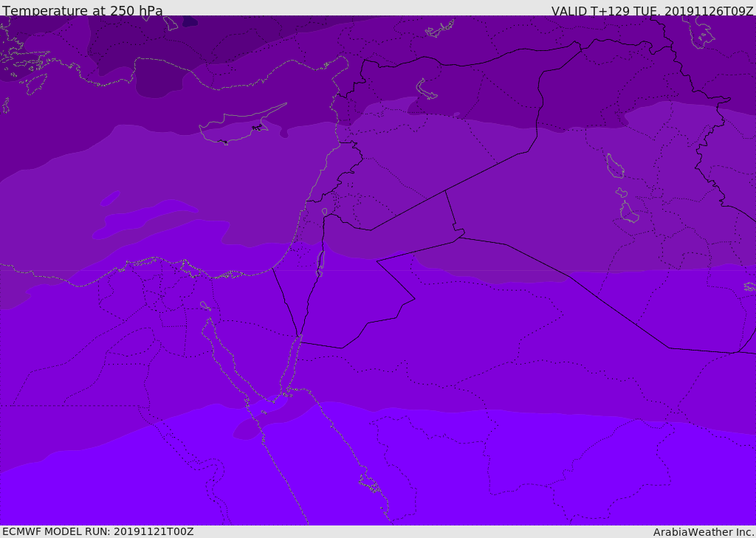The width and height of the screenshot is (756, 538).
Task: Click the 'VALID T+129 TUE. 20191126T09Z' timestamp
Action: click(x=653, y=11)
